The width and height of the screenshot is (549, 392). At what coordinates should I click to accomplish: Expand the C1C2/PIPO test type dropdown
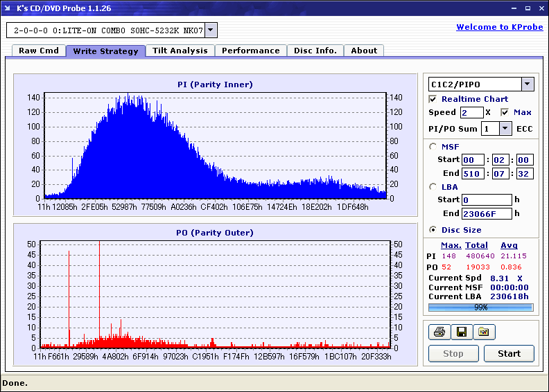(x=527, y=84)
